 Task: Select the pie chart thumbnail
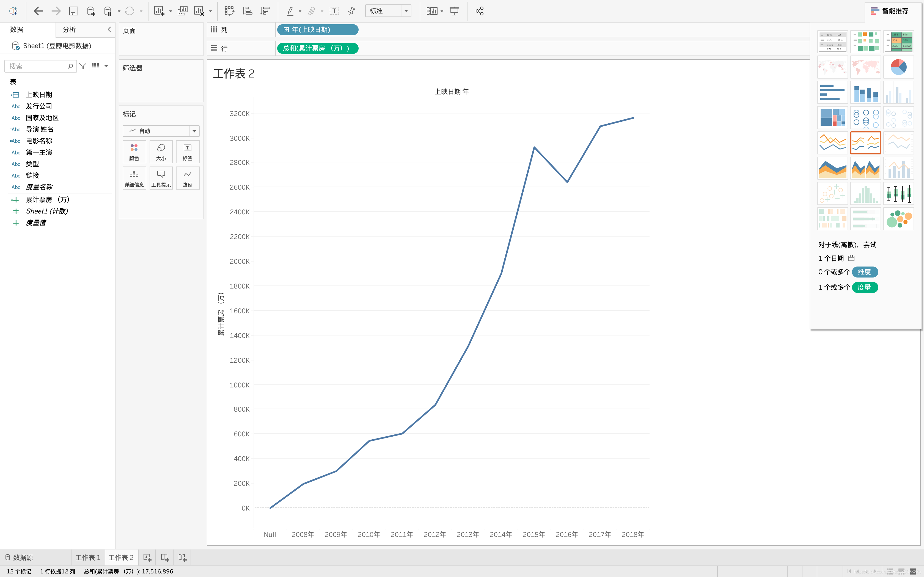click(898, 67)
